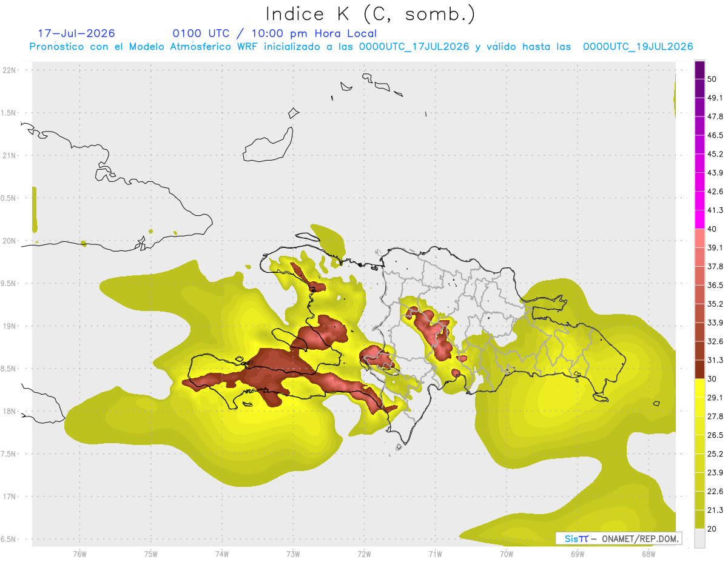Click the '68W' longitude label
Viewport: 728px width, 562px height.
coord(649,554)
